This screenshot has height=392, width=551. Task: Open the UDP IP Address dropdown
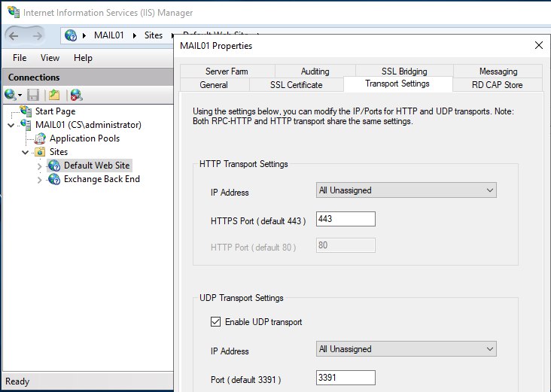pyautogui.click(x=406, y=349)
